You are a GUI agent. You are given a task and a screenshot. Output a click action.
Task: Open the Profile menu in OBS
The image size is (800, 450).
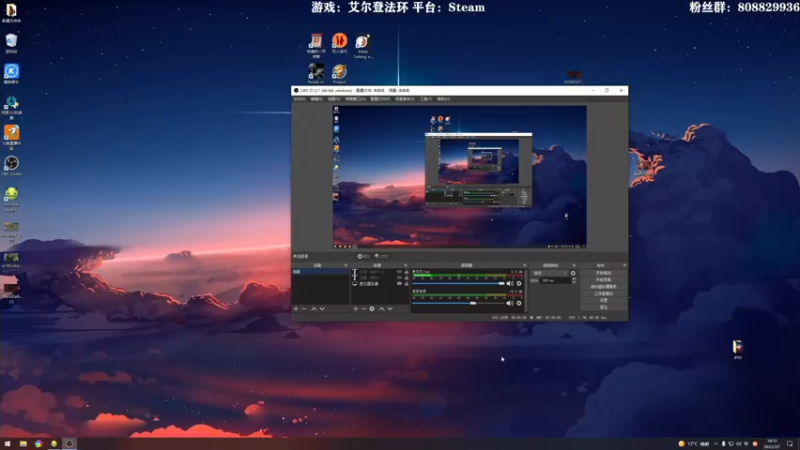[x=380, y=99]
